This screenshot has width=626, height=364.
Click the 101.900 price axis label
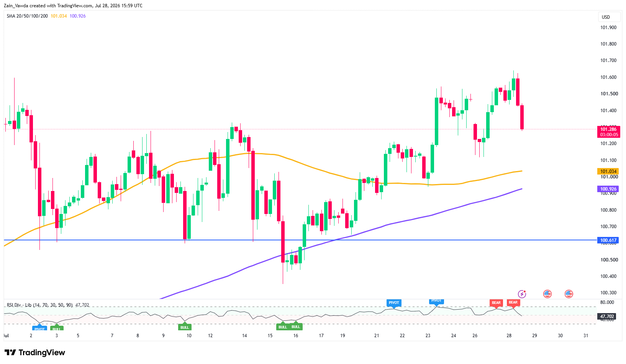pos(608,28)
